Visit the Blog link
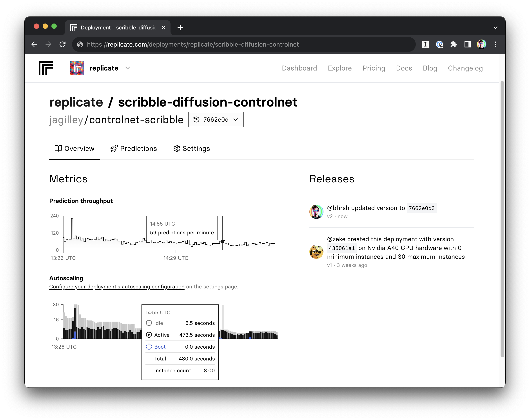Viewport: 530px width, 420px height. tap(430, 68)
